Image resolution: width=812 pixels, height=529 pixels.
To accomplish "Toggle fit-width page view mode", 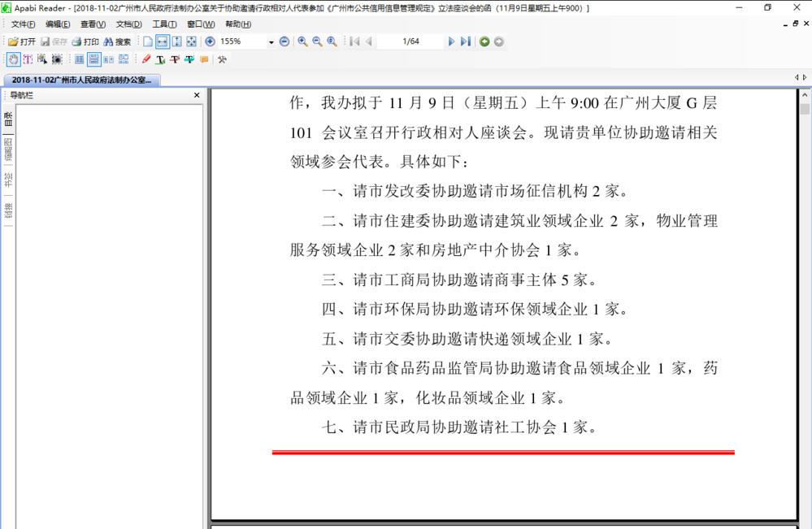I will (x=163, y=41).
